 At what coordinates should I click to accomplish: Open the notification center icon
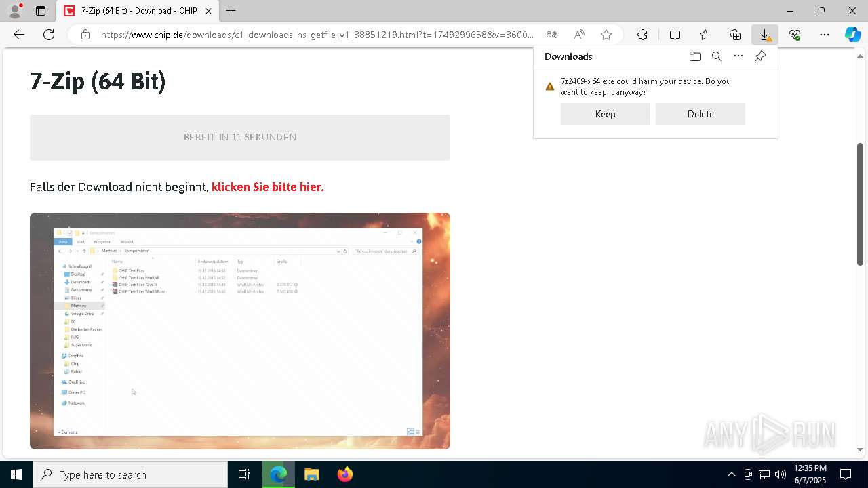point(846,474)
